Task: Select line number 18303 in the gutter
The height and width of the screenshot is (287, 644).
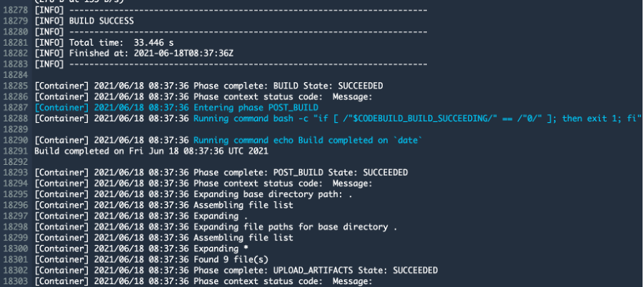Action: pos(16,281)
